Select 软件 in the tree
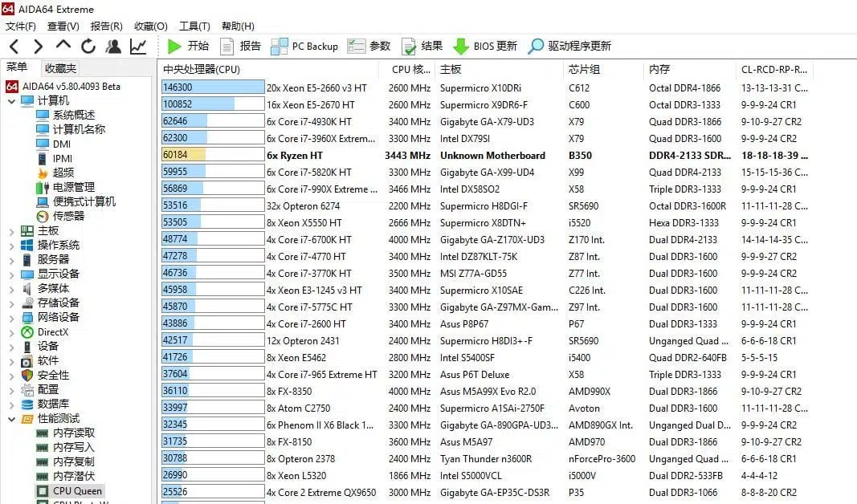Viewport: 857px width, 504px height. click(x=40, y=361)
